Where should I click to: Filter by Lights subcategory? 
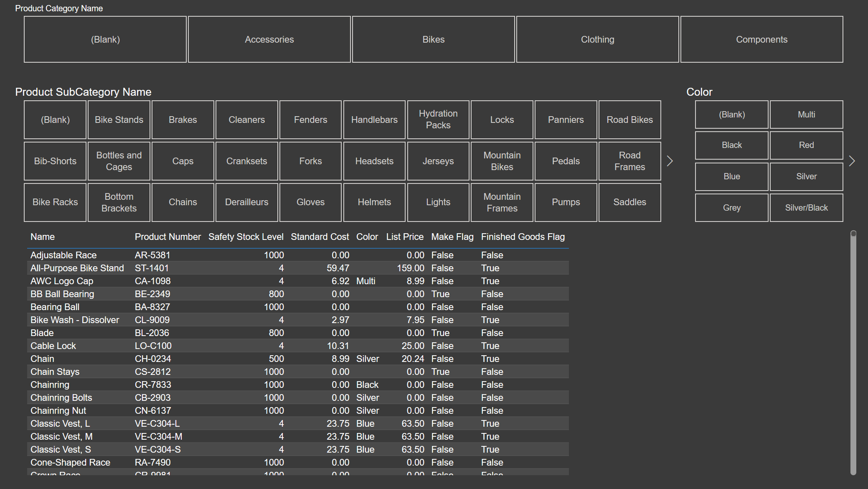(x=438, y=202)
